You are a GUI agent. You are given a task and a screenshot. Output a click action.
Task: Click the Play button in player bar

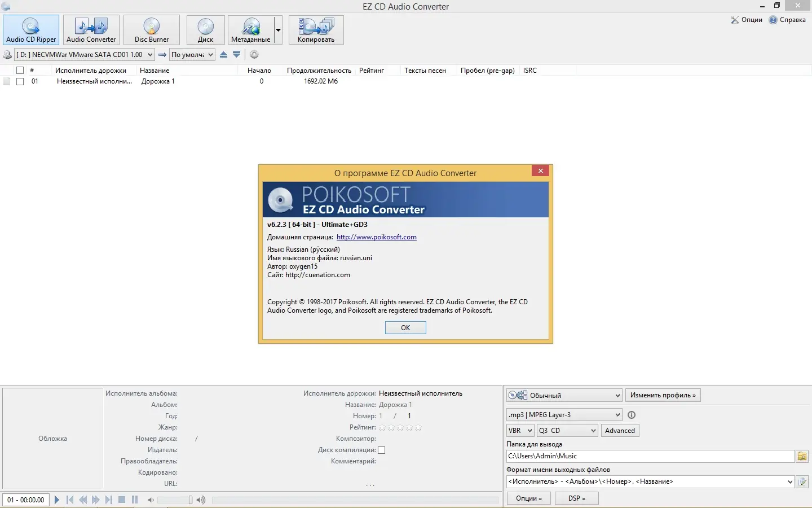coord(57,500)
